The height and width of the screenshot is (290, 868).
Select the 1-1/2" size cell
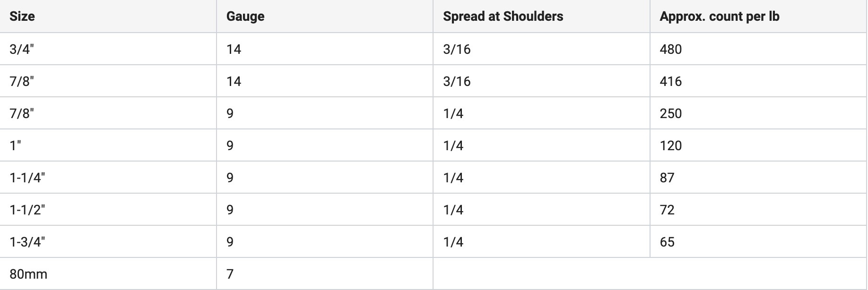(x=27, y=210)
